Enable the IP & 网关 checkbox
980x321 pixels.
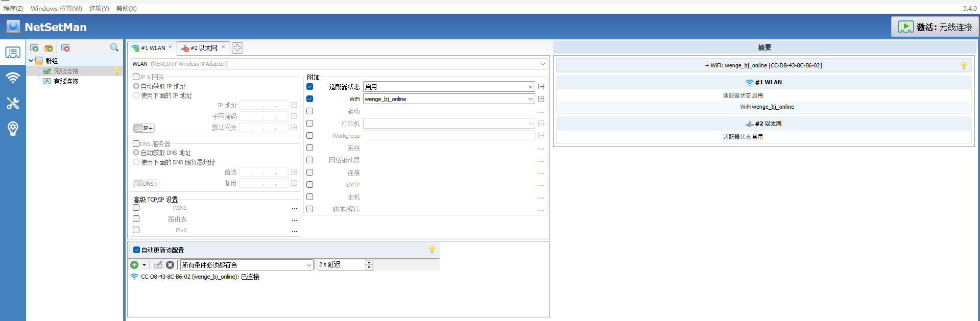[x=136, y=77]
